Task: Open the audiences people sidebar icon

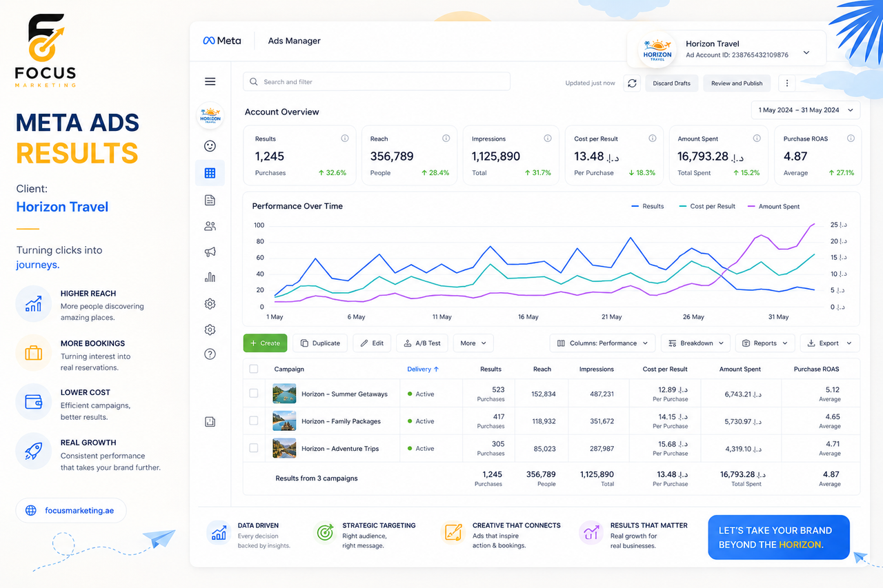Action: (210, 226)
